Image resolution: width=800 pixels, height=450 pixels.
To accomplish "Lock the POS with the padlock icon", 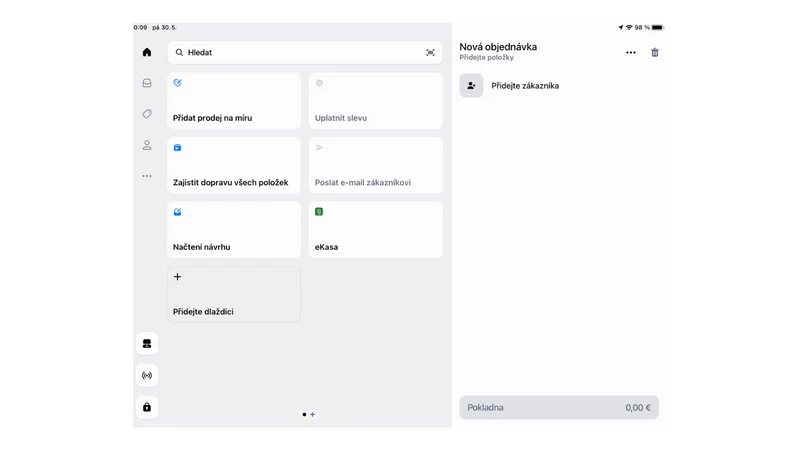I will click(x=147, y=407).
